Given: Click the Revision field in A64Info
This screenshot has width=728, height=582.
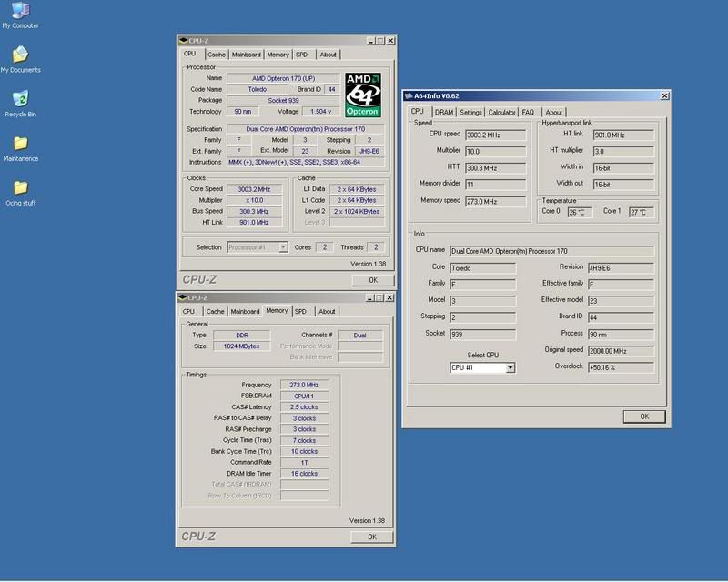Looking at the screenshot, I should point(621,267).
